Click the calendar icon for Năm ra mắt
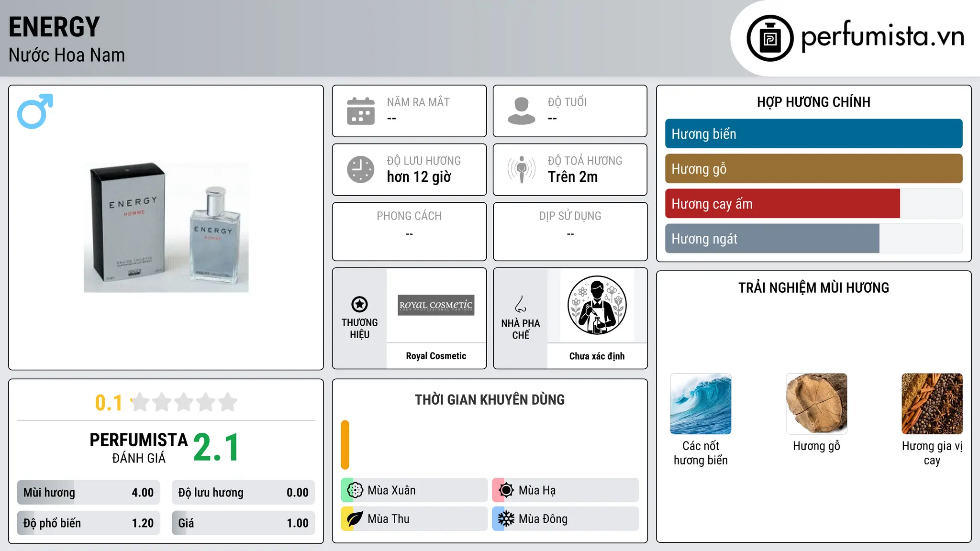Screen dimensions: 980x551 [361, 111]
